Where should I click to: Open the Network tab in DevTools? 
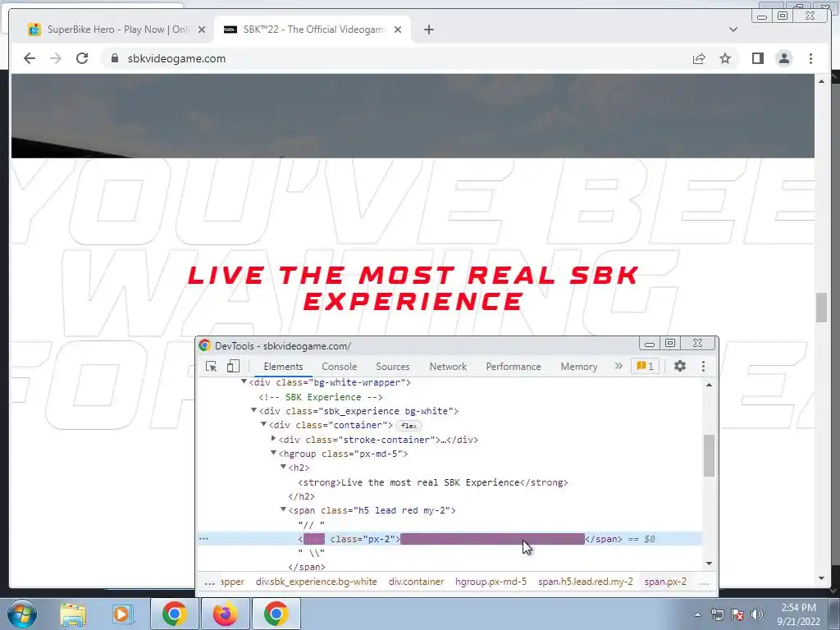click(448, 367)
